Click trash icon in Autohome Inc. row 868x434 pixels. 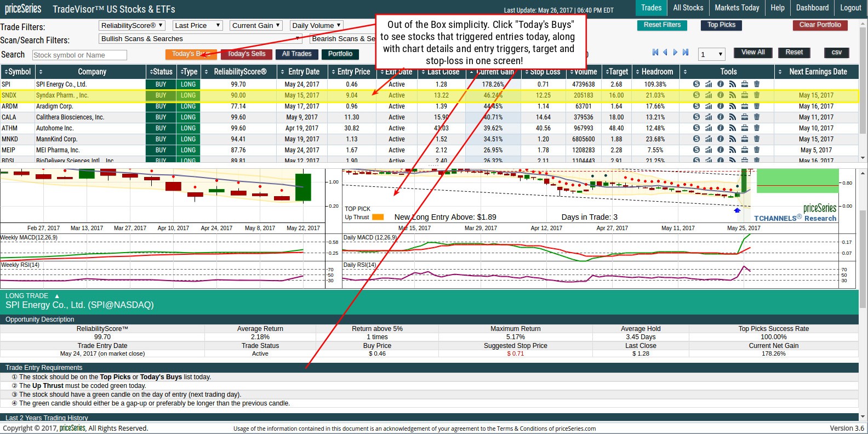click(x=757, y=128)
